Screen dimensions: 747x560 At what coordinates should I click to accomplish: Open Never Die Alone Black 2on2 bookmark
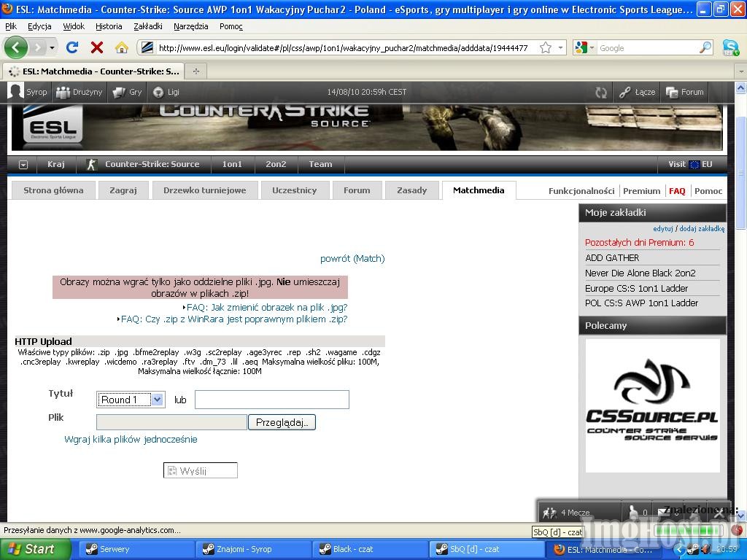(640, 273)
